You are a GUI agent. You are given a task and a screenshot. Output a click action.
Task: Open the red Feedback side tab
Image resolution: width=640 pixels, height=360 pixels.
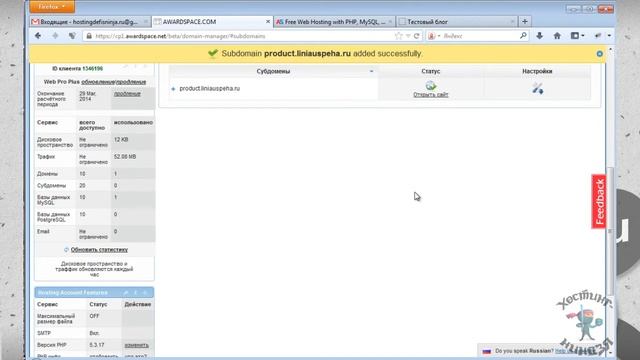[599, 202]
